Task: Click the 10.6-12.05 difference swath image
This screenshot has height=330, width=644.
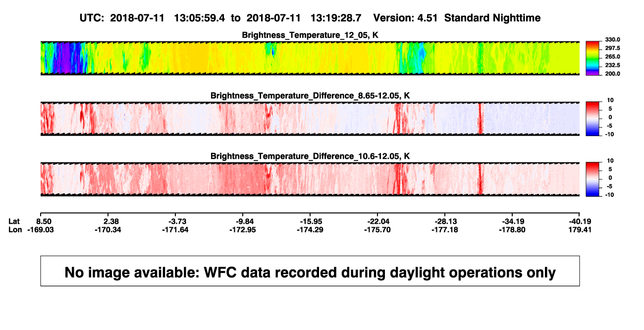Action: [x=310, y=179]
